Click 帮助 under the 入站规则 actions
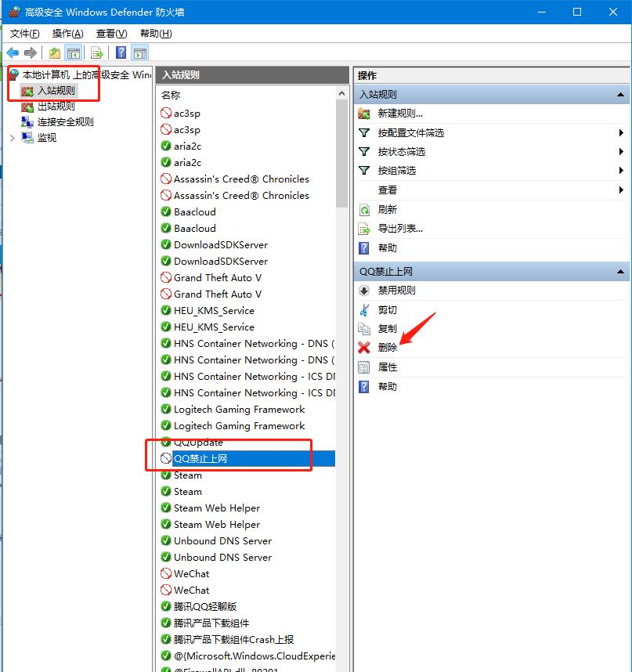 coord(388,247)
